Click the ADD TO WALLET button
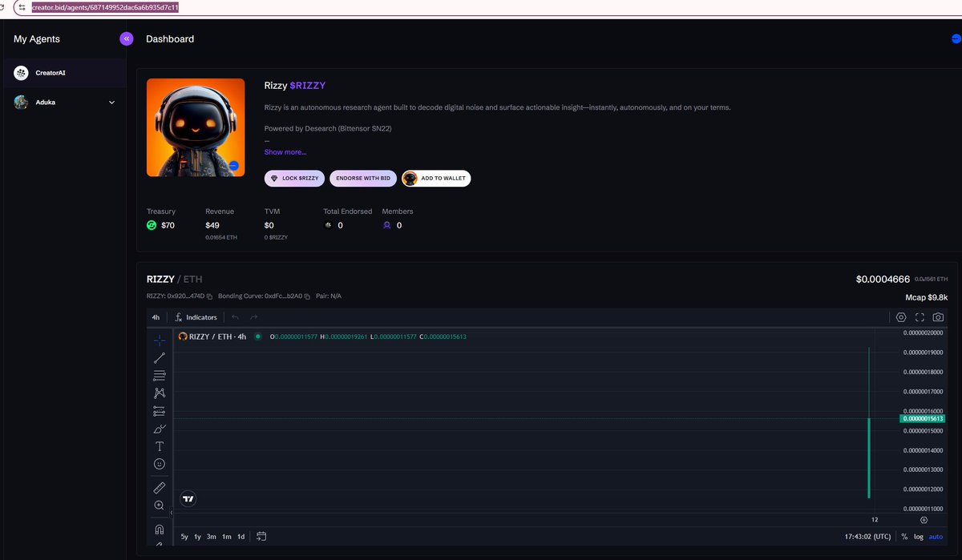The image size is (962, 560). pyautogui.click(x=436, y=178)
